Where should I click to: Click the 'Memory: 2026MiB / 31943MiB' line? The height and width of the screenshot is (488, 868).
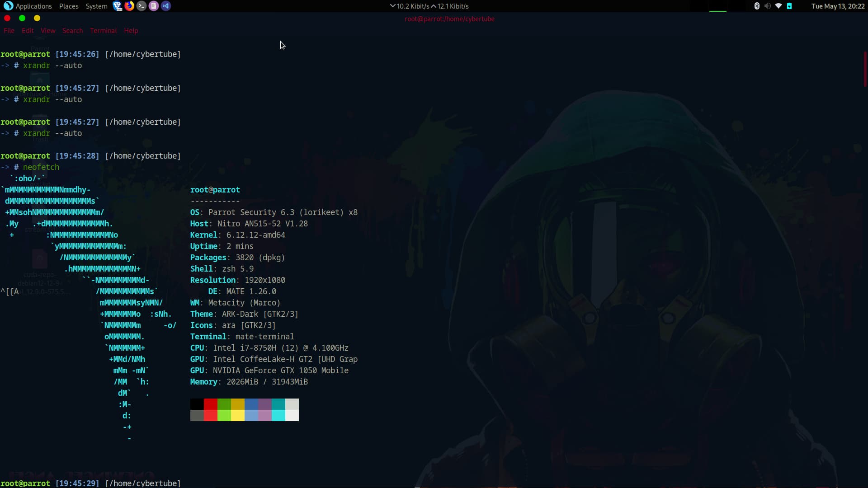(x=249, y=382)
